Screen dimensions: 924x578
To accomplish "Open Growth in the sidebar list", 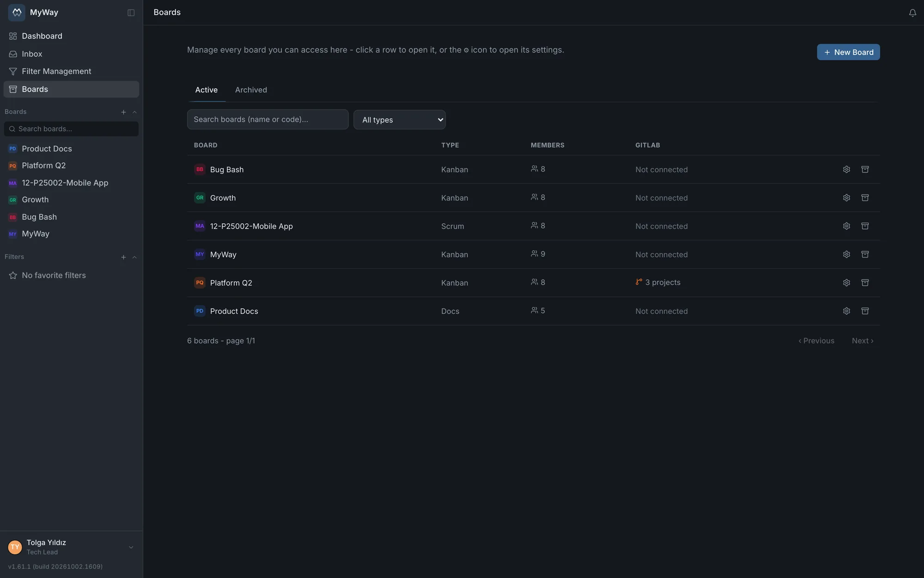I will (x=71, y=200).
